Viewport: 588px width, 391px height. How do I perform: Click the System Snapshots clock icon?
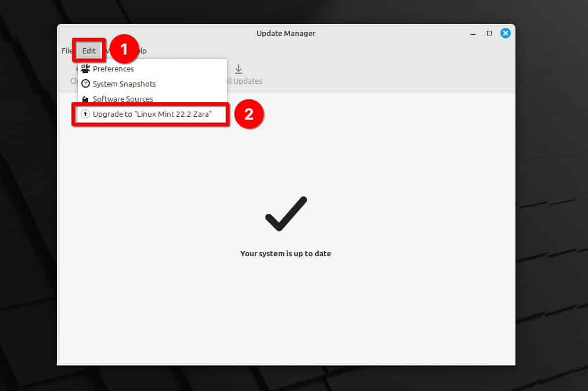pyautogui.click(x=85, y=83)
